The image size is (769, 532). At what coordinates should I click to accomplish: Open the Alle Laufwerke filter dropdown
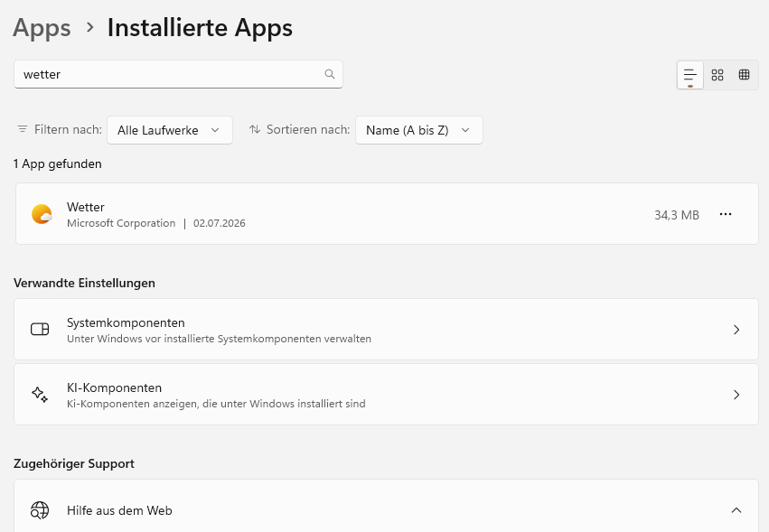click(170, 130)
